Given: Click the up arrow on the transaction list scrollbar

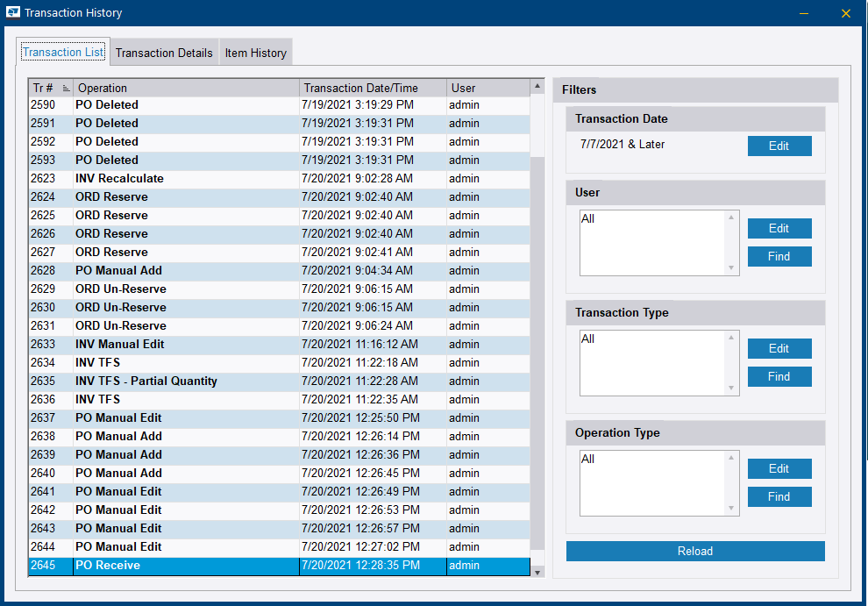Looking at the screenshot, I should (537, 87).
